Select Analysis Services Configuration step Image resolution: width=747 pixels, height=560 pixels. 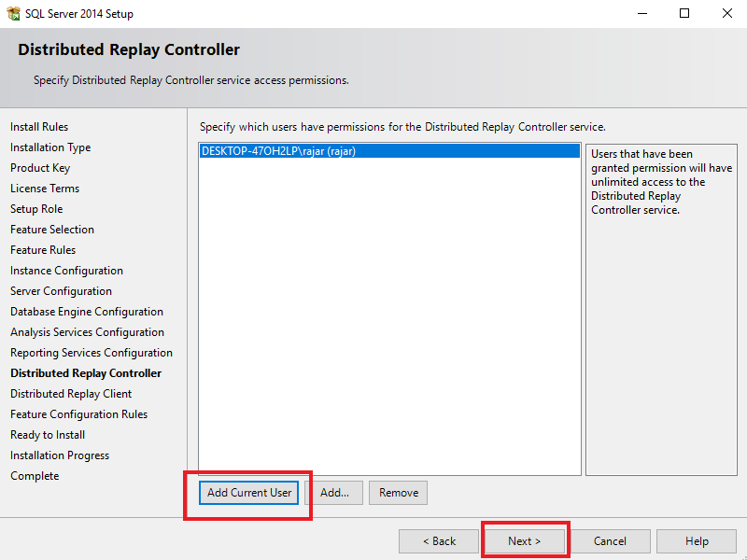[x=87, y=332]
